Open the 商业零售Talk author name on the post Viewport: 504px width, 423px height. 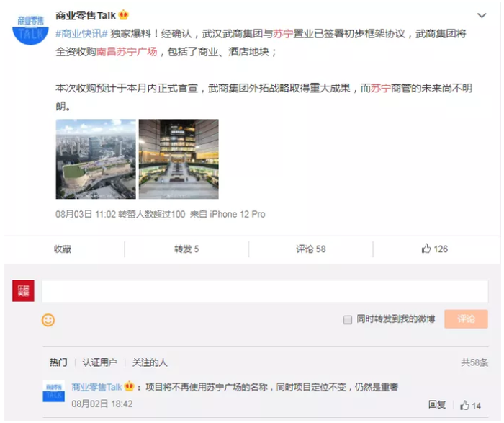click(86, 15)
